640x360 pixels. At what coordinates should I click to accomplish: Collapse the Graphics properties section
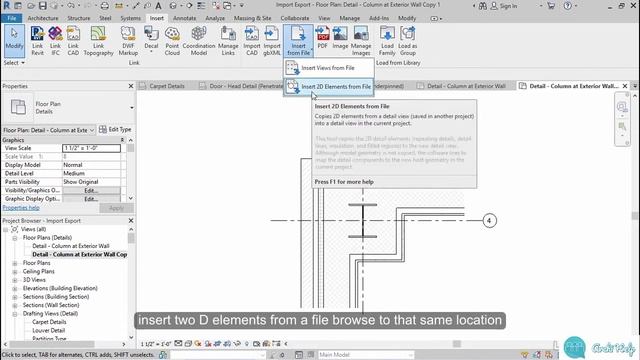(x=122, y=140)
